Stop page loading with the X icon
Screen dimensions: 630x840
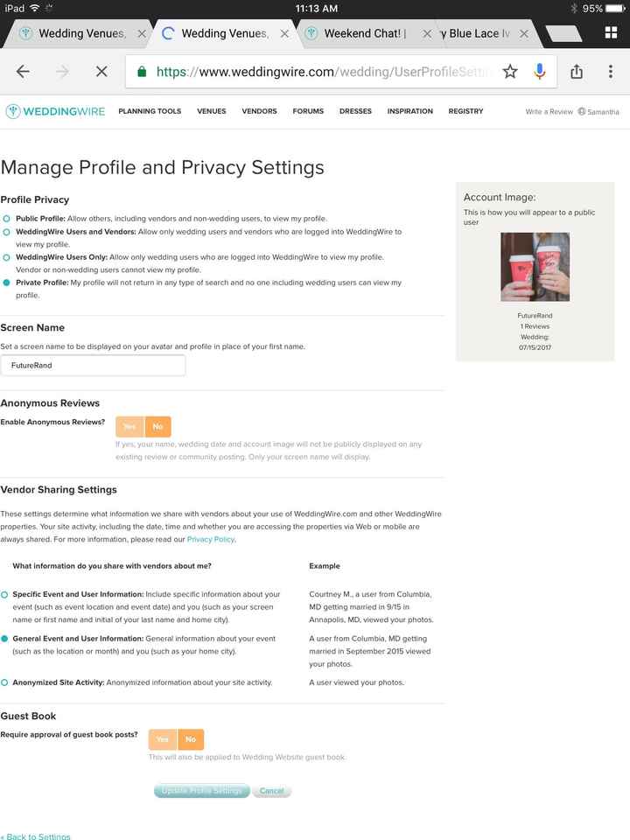click(101, 72)
